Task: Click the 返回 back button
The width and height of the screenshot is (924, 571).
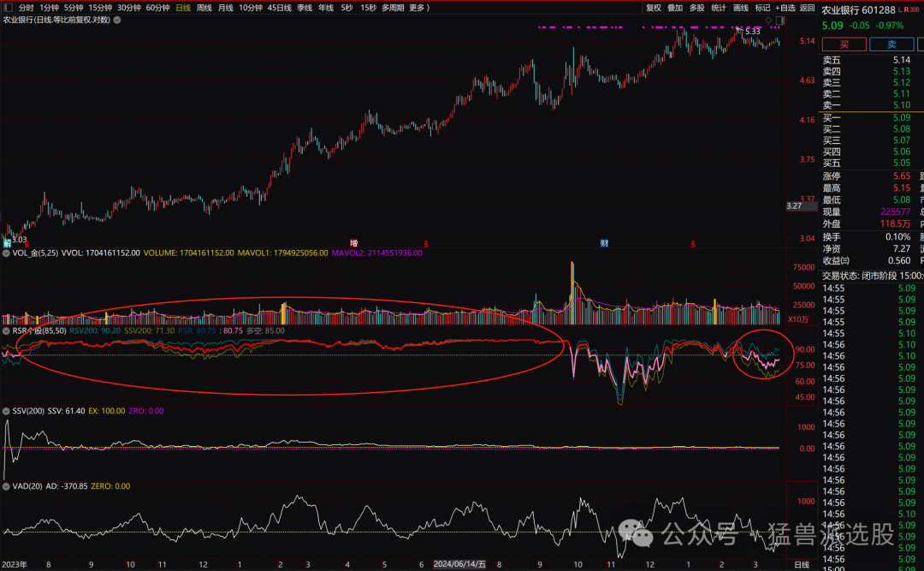Action: point(808,8)
